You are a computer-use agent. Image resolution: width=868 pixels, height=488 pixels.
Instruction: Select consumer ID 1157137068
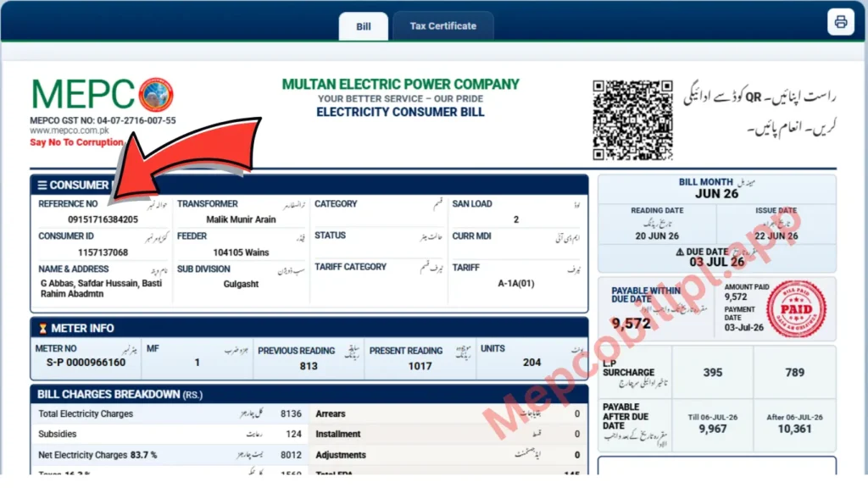pos(103,252)
